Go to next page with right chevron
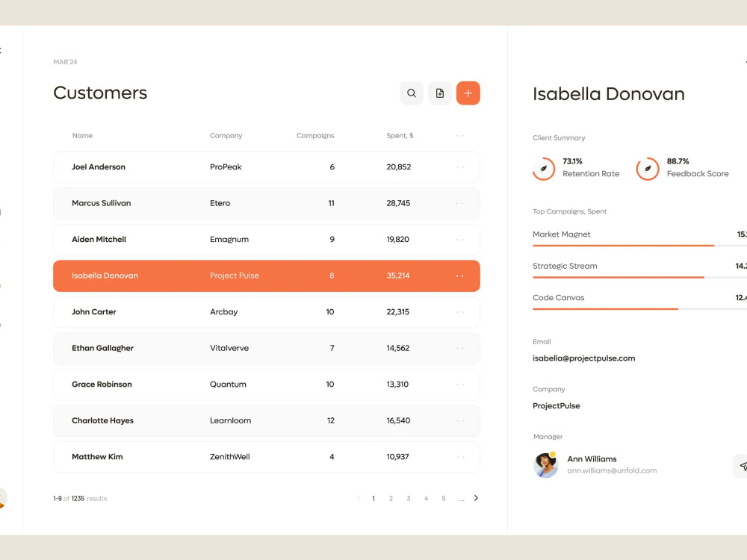Viewport: 747px width, 560px height. click(x=476, y=498)
